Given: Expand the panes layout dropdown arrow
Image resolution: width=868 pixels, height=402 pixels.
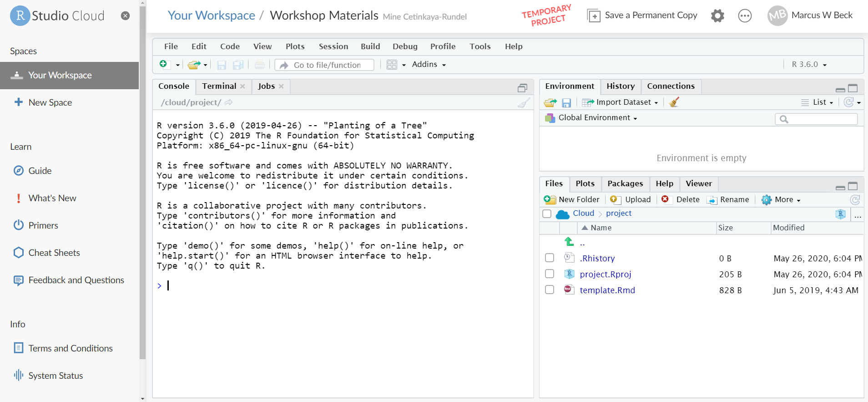Looking at the screenshot, I should pos(404,65).
